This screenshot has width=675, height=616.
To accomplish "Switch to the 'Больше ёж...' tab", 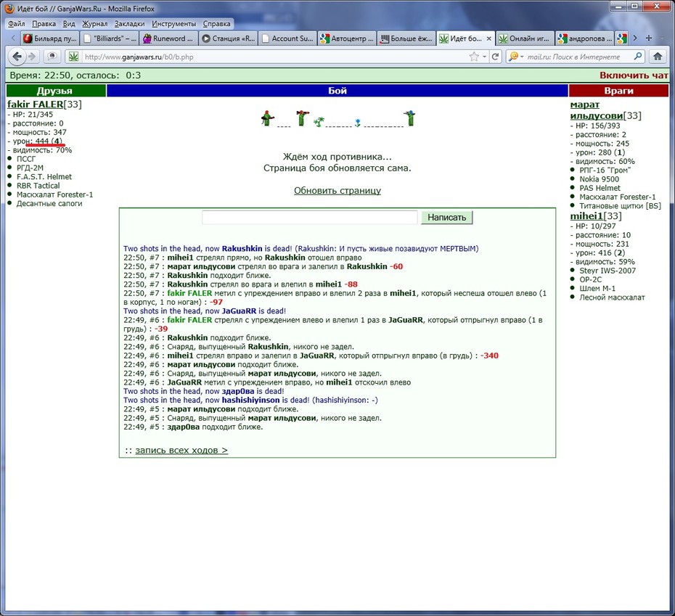I will pyautogui.click(x=406, y=38).
